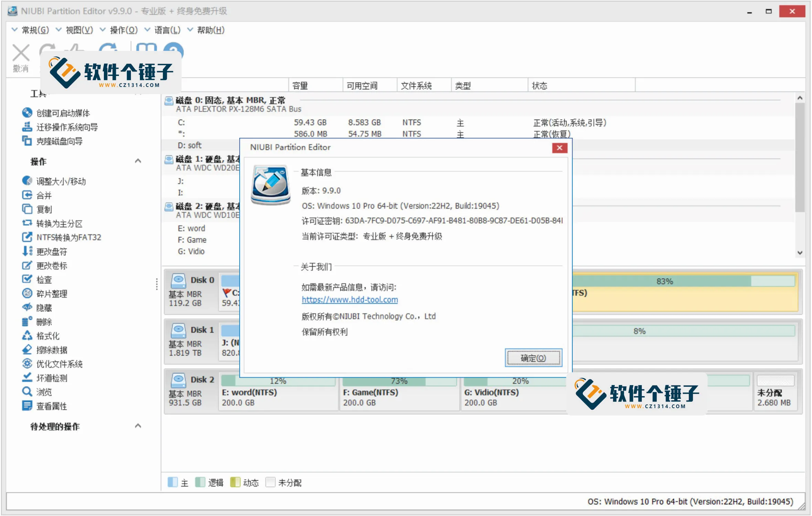812x516 pixels.
Task: Collapse the 待处理的操作 section chevron
Action: pos(138,426)
